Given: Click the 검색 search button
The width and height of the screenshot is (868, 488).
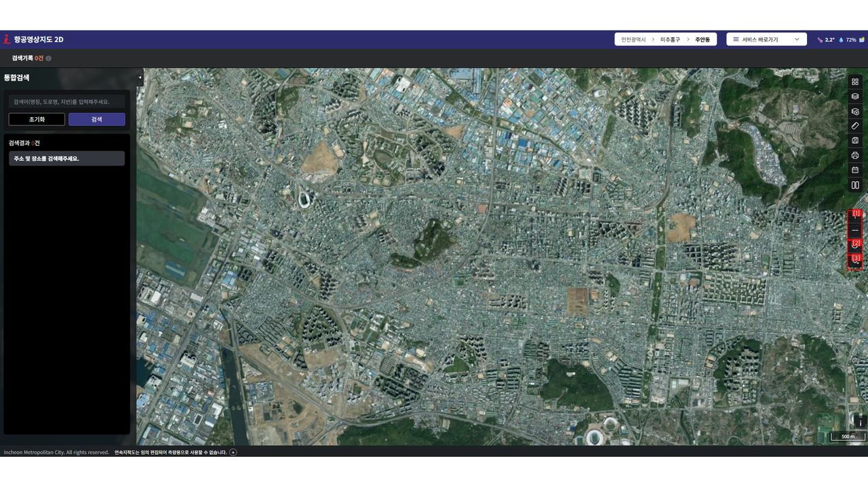Looking at the screenshot, I should pos(96,119).
